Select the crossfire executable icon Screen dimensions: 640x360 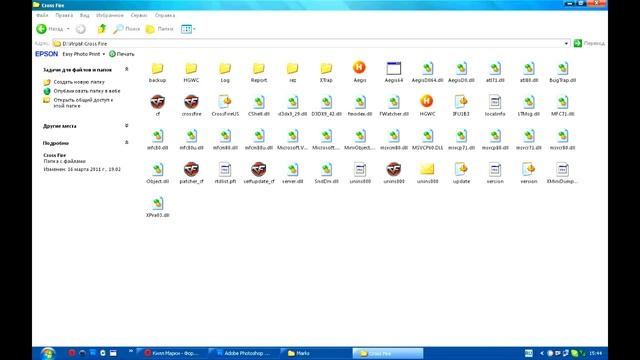click(x=191, y=102)
